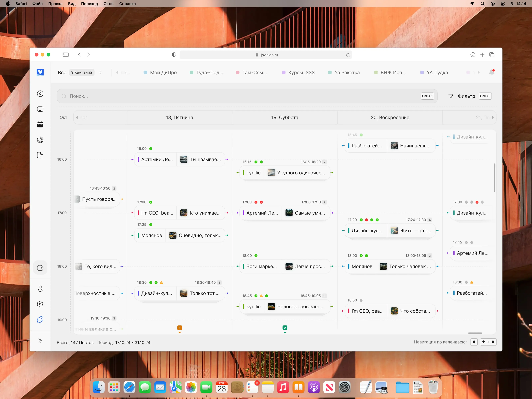Open the compass explore sidebar icon
The width and height of the screenshot is (532, 399).
40,94
